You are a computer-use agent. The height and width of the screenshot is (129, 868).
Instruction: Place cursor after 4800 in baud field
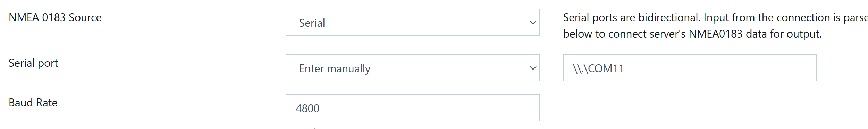(x=320, y=108)
